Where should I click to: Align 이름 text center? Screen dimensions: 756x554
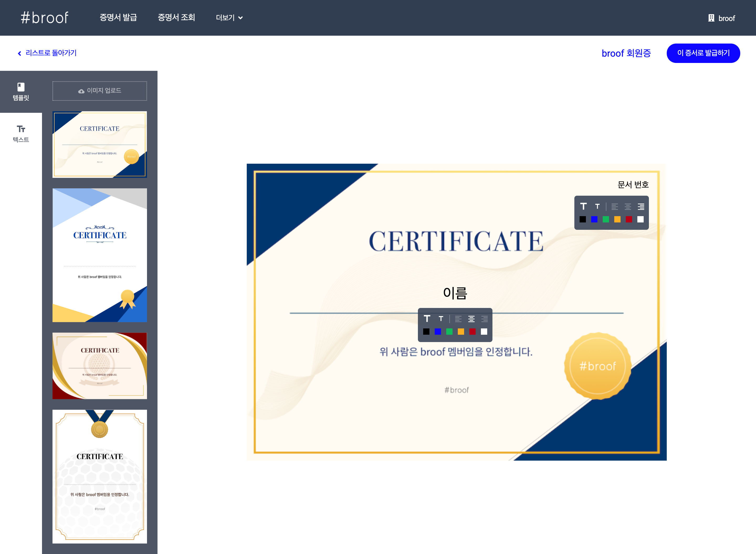(471, 319)
